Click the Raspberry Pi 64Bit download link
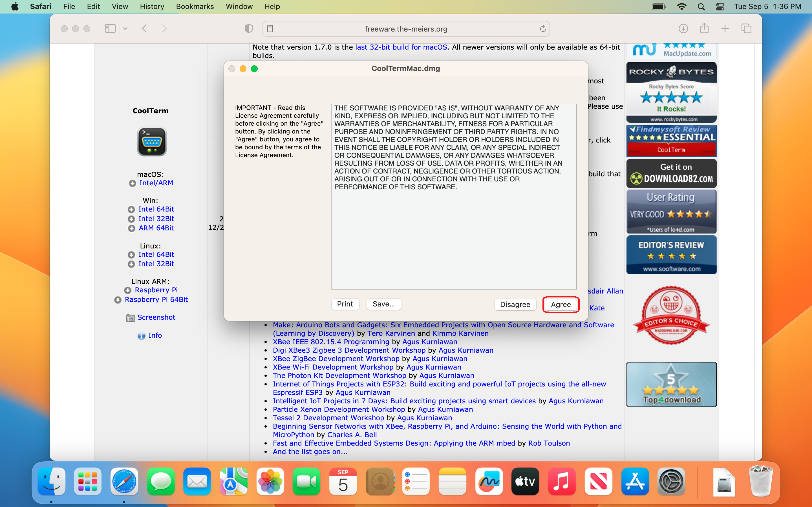 tap(156, 299)
